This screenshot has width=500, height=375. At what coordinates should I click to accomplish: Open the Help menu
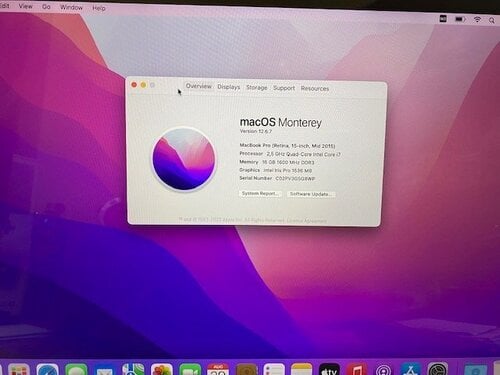coord(99,8)
